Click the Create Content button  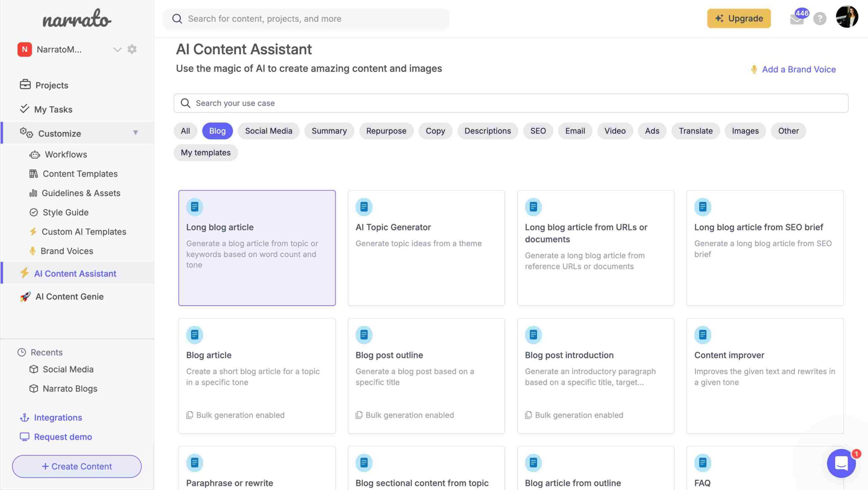pyautogui.click(x=76, y=466)
